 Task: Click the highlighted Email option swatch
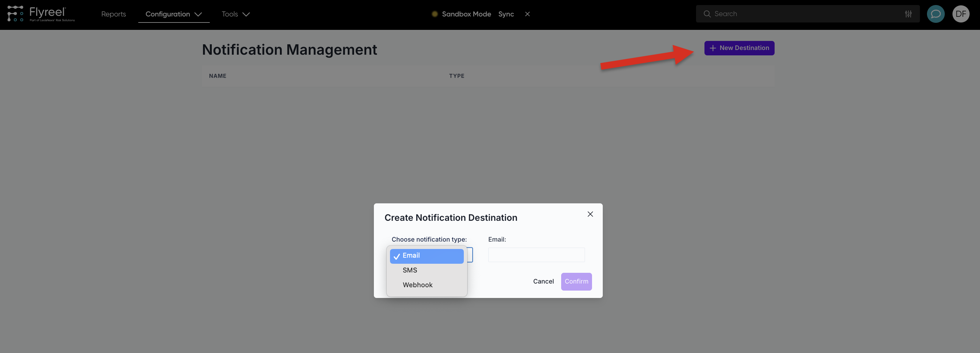click(426, 256)
